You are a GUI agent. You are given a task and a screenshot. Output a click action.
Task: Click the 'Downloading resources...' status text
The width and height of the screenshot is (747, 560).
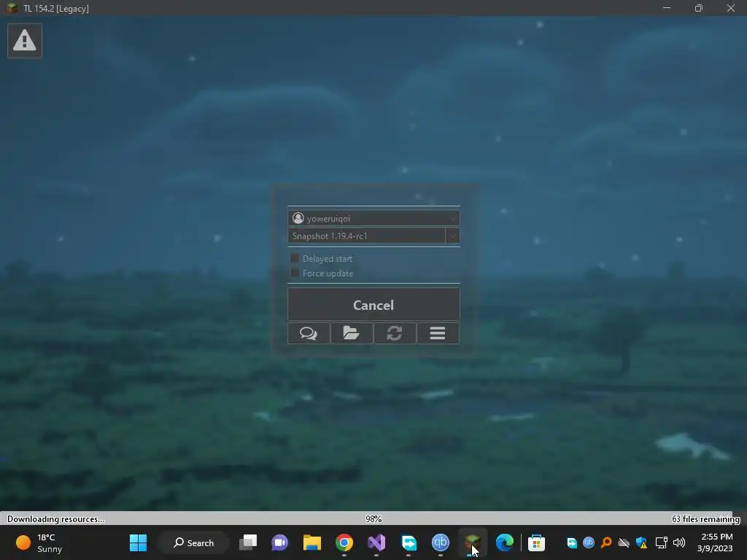55,519
